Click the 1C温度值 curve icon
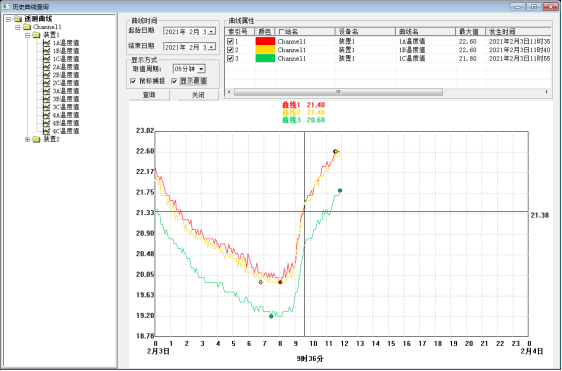The width and height of the screenshot is (562, 371). 47,59
